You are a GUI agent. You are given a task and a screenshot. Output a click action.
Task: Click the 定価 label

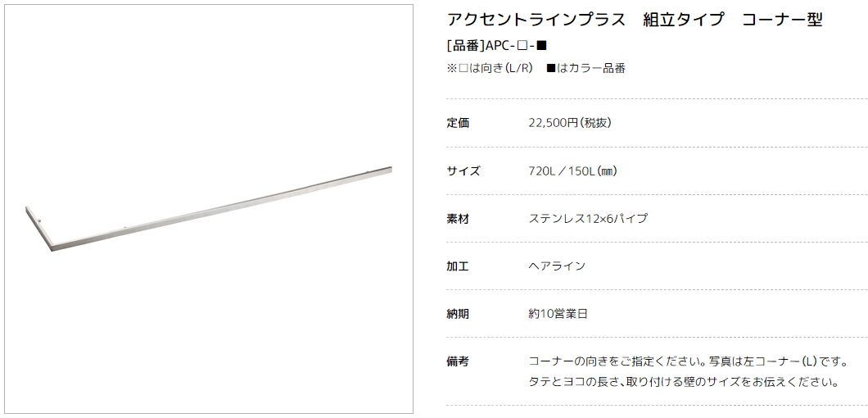(x=458, y=123)
